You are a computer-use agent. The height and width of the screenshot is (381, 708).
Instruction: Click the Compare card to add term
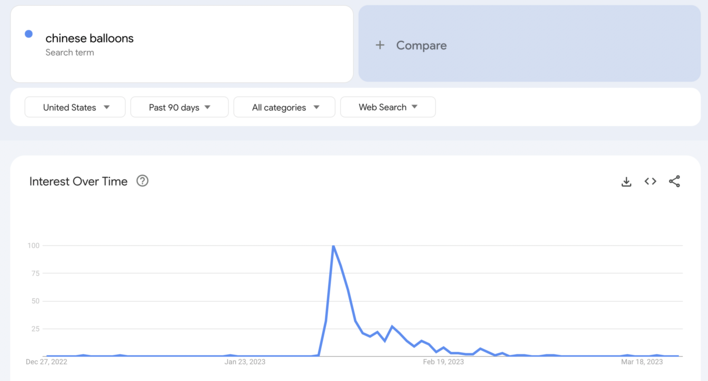point(529,44)
